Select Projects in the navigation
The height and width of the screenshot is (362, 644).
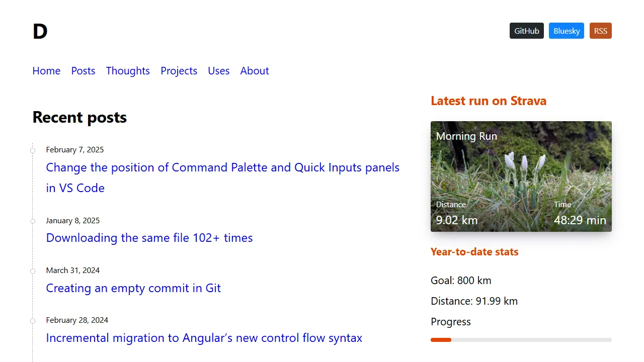pyautogui.click(x=179, y=71)
